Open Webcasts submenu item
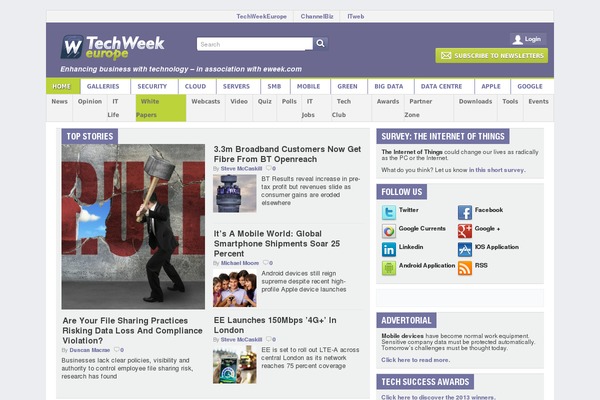 point(205,101)
